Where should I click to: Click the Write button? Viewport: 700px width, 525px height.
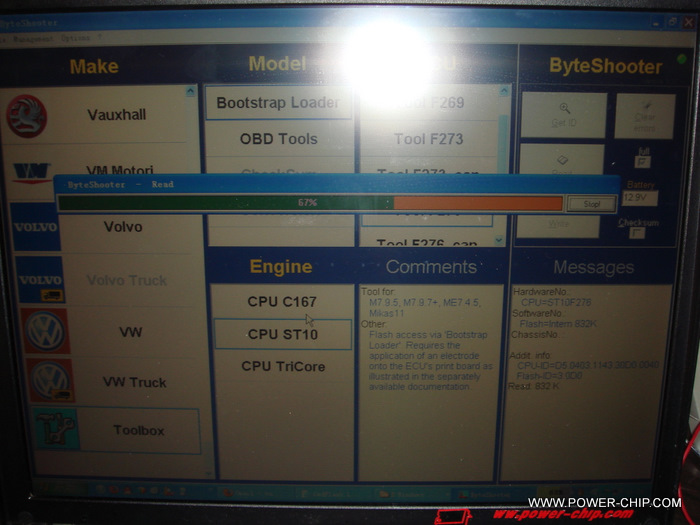[x=558, y=225]
